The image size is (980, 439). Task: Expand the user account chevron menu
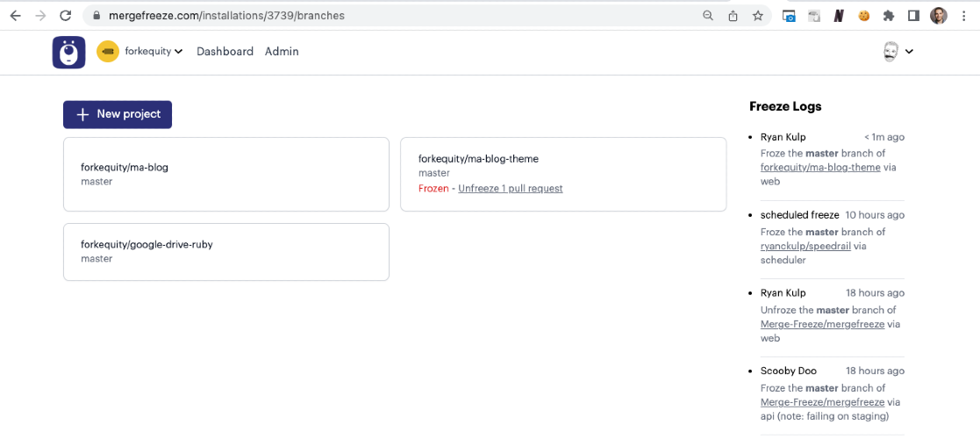(910, 52)
